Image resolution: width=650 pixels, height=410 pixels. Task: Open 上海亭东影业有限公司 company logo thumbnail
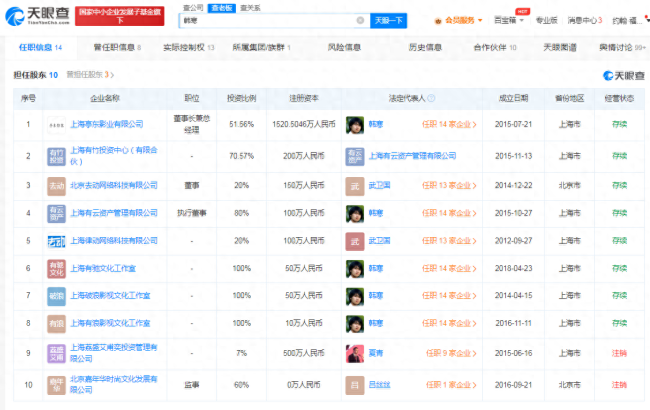56,124
